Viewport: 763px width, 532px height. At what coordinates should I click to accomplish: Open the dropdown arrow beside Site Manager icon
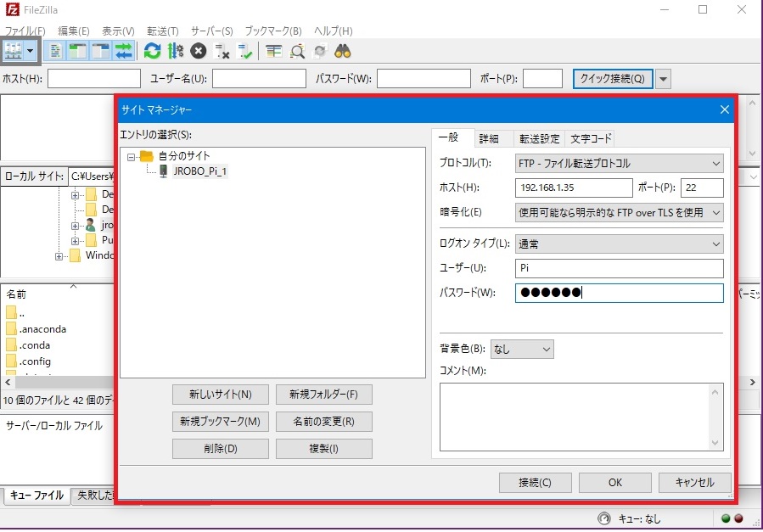tap(31, 51)
